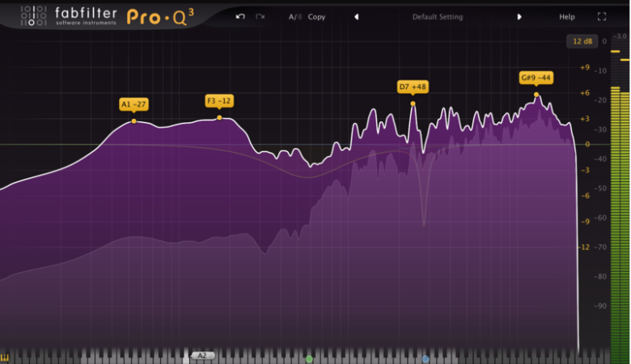Click the yellow -12 dB scale label

pos(584,247)
